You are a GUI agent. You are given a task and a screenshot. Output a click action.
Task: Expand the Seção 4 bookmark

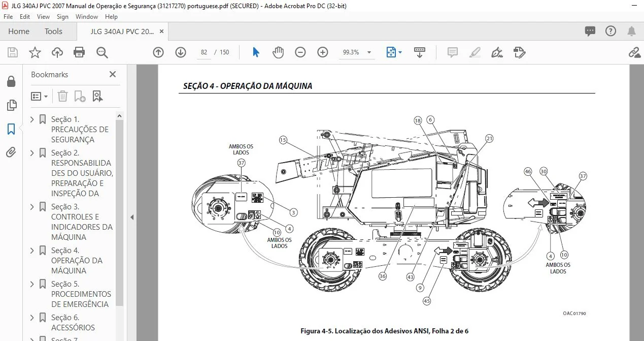(32, 251)
